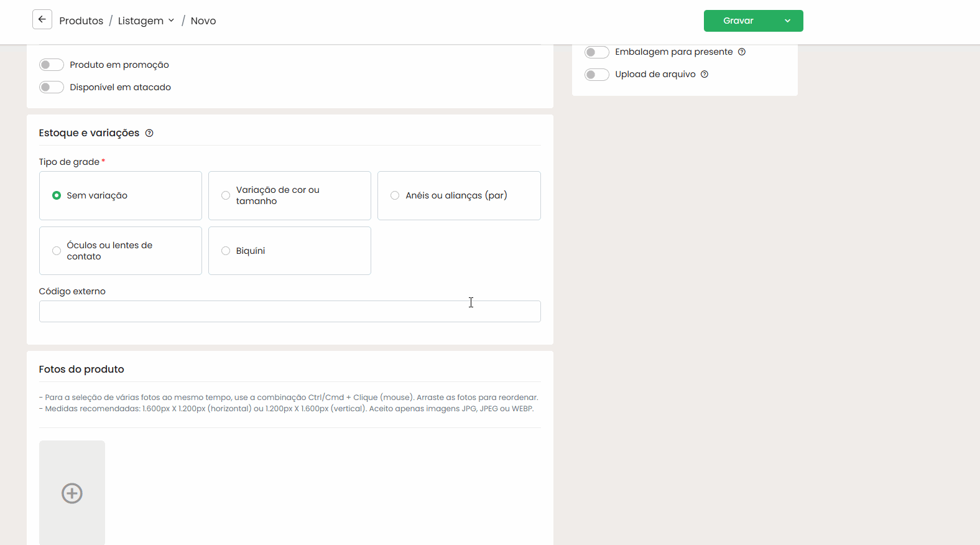Enable Disponível em atacado switch
980x545 pixels.
click(x=52, y=88)
